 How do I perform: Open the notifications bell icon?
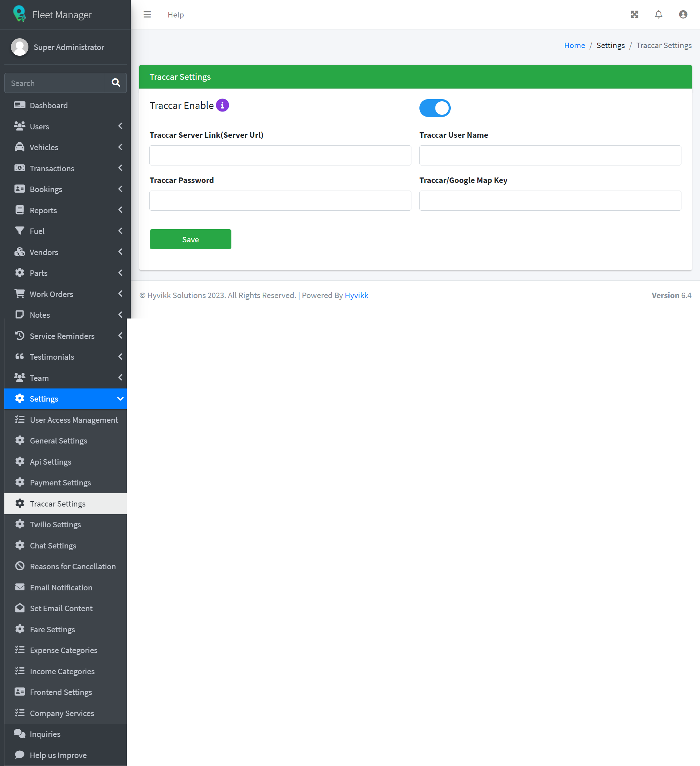(658, 15)
